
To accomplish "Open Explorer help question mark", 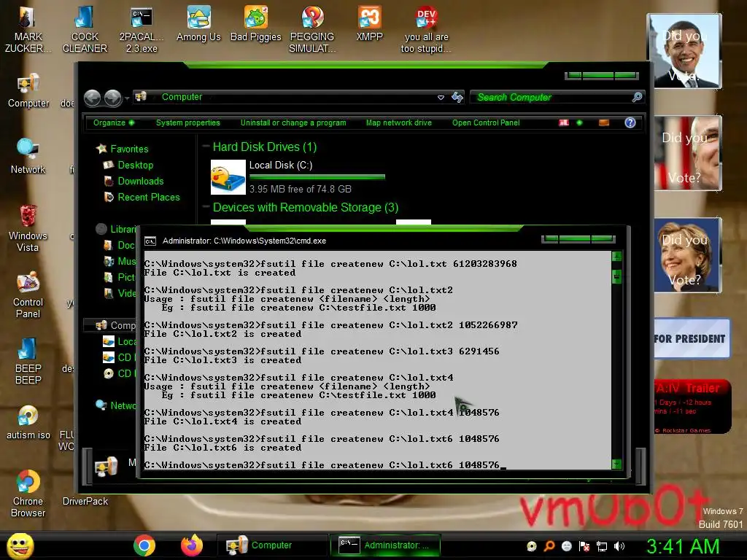I will click(x=630, y=122).
